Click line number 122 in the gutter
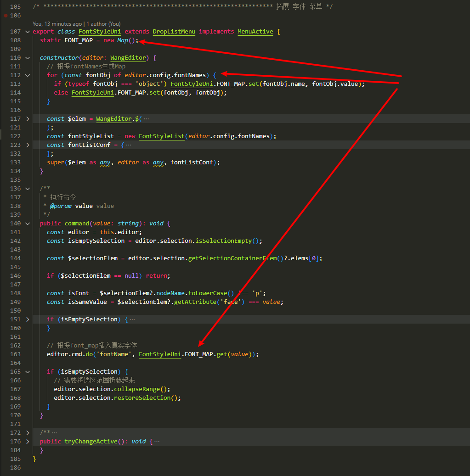This screenshot has width=470, height=476. (x=15, y=136)
